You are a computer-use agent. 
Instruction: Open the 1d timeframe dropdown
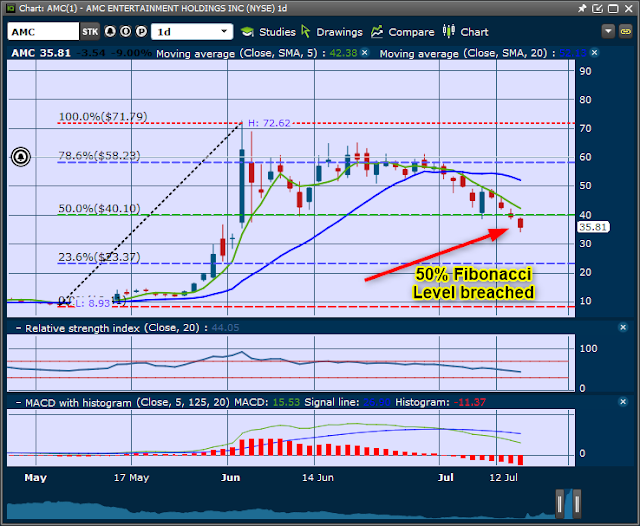192,32
